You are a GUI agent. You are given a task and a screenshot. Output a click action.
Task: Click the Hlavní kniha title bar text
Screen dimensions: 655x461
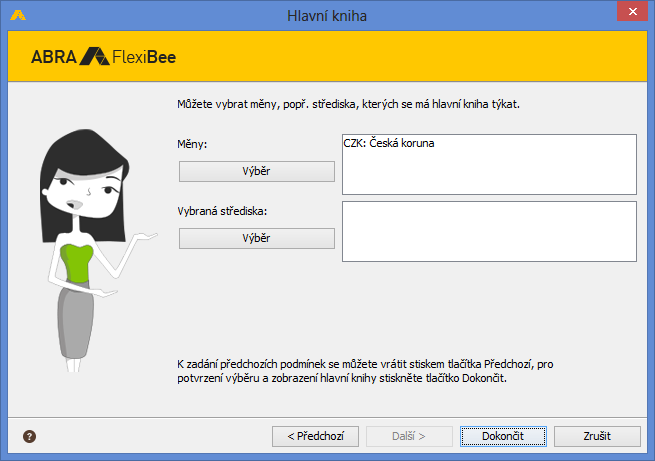click(x=327, y=14)
